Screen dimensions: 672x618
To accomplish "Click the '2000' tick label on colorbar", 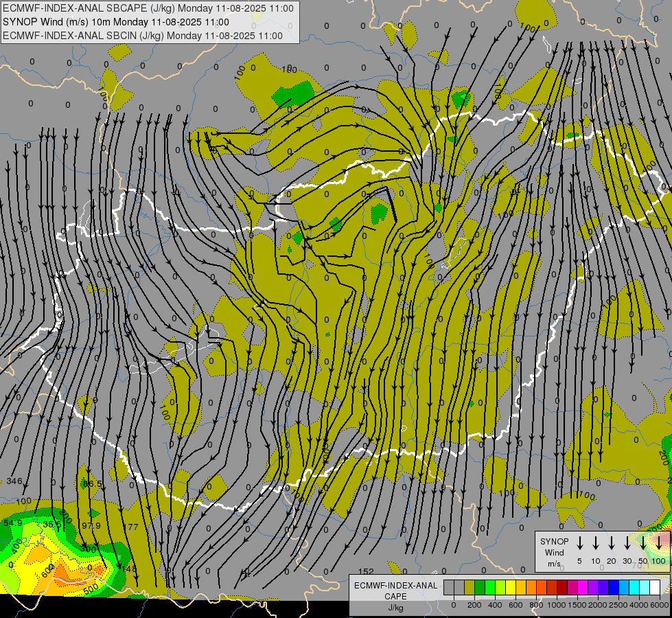I will click(597, 605).
